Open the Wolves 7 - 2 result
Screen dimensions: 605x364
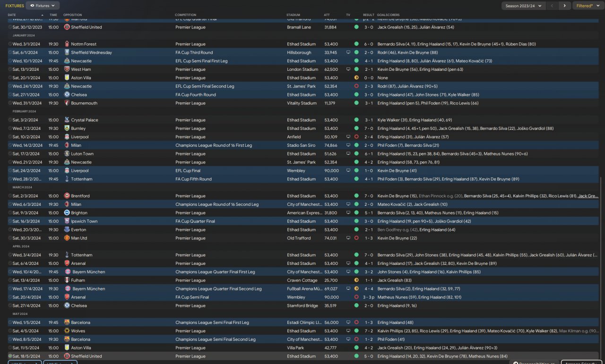point(368,331)
